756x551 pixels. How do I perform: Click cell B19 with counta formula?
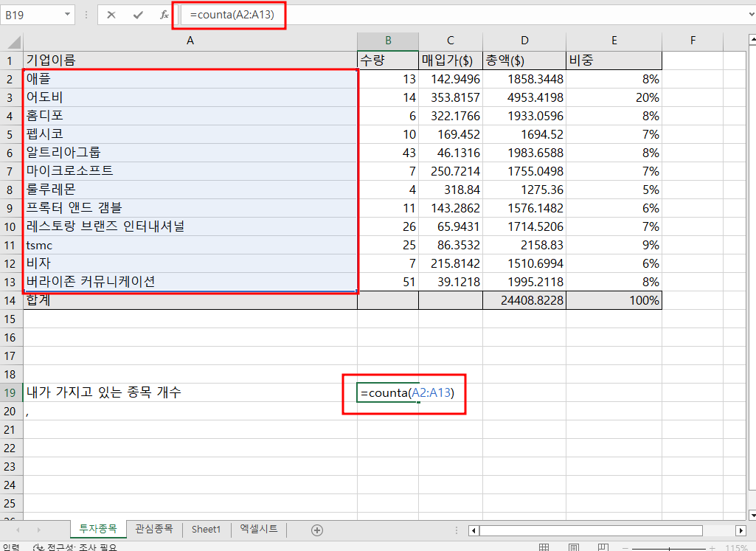pyautogui.click(x=388, y=393)
